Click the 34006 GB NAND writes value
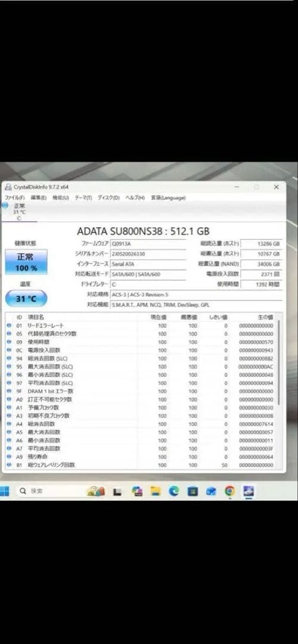 point(261,264)
